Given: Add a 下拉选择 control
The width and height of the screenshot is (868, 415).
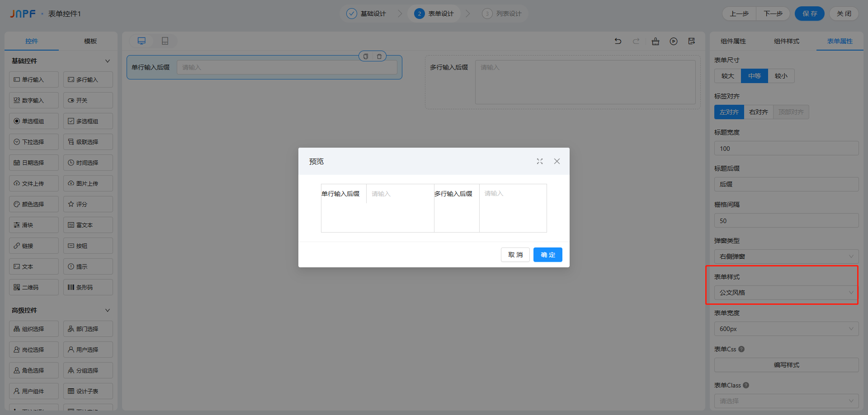Looking at the screenshot, I should [x=34, y=142].
